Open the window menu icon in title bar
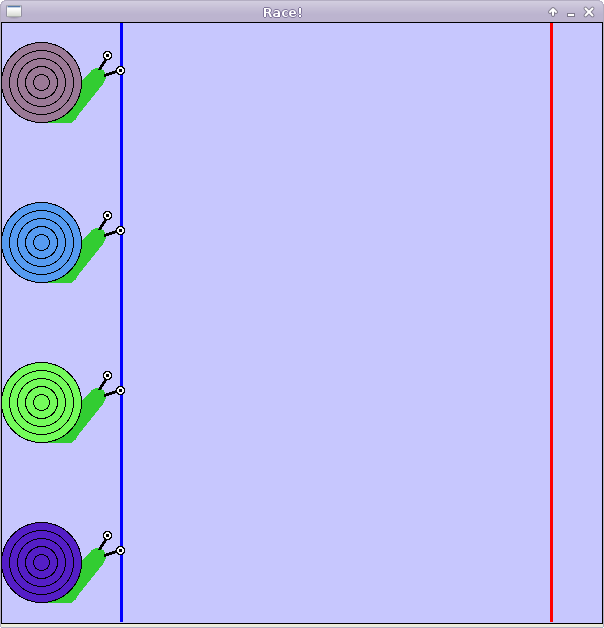The image size is (604, 628). [x=13, y=12]
